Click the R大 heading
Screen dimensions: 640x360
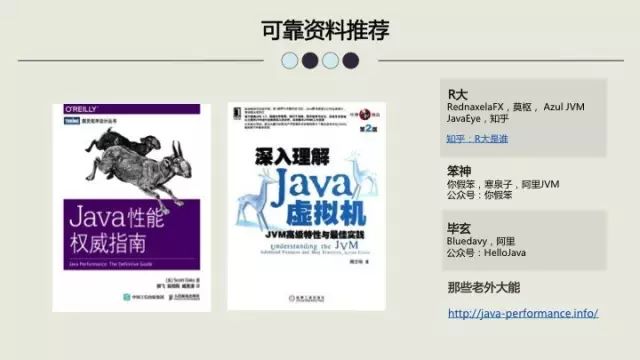tap(458, 94)
